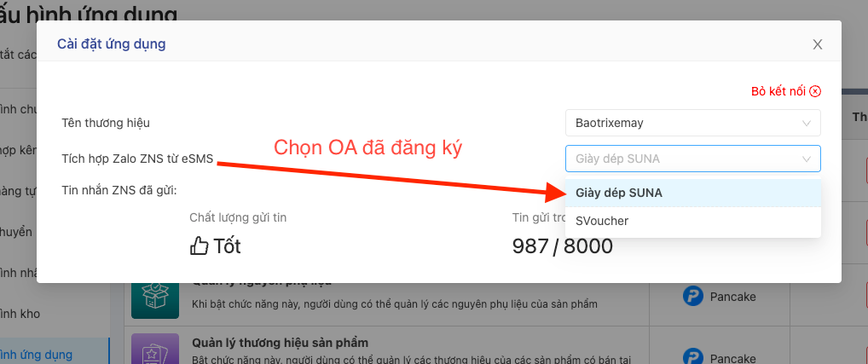
Task: Close the Cài đặt ứng dụng dialog
Action: click(x=817, y=45)
